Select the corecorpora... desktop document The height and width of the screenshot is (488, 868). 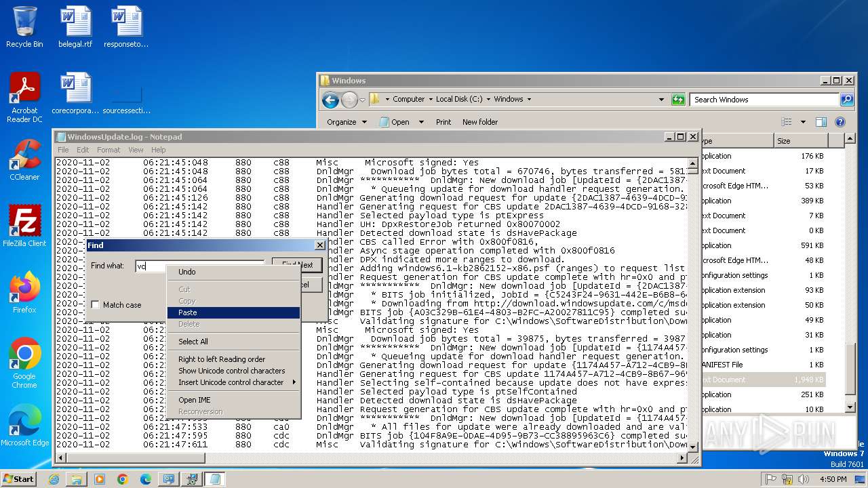[75, 94]
